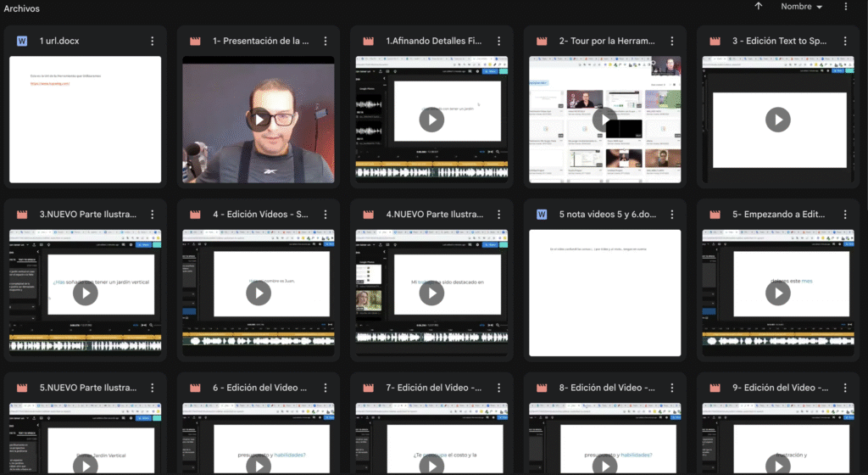Reverse sort direction with the arrow icon
Viewport: 868px width, 475px height.
(758, 7)
